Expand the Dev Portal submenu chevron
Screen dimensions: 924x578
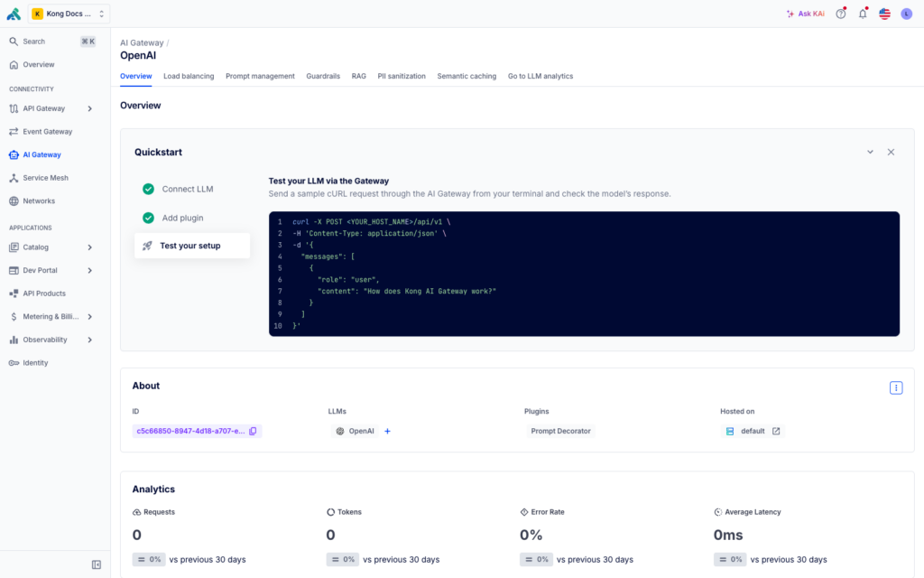point(89,270)
